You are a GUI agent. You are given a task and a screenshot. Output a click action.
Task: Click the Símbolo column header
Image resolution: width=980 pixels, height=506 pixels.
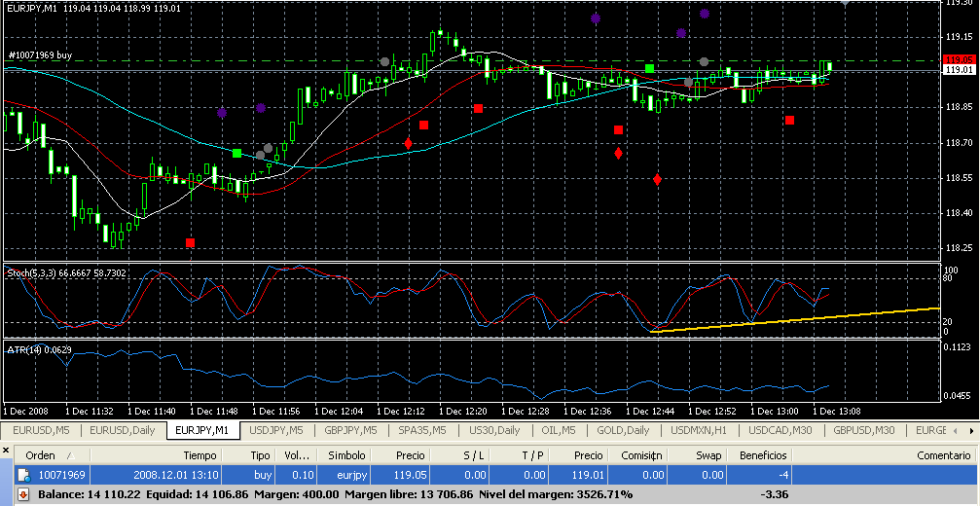346,455
